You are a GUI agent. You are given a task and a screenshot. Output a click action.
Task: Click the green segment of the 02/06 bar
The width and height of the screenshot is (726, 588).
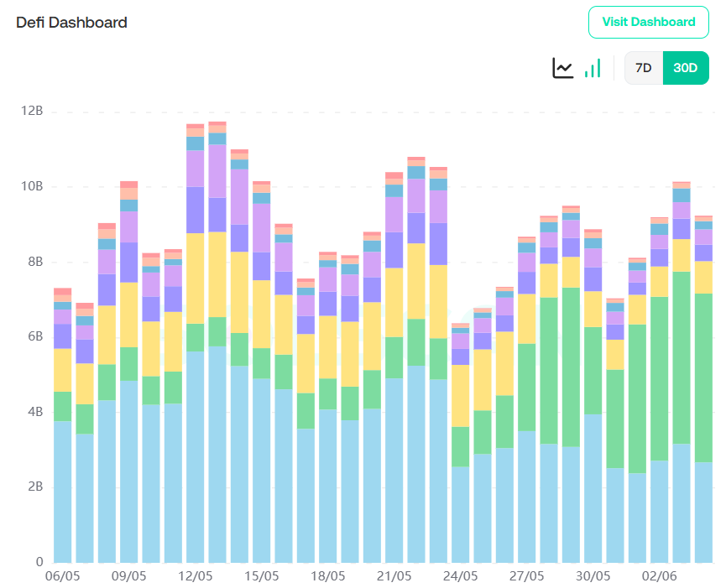coord(660,377)
